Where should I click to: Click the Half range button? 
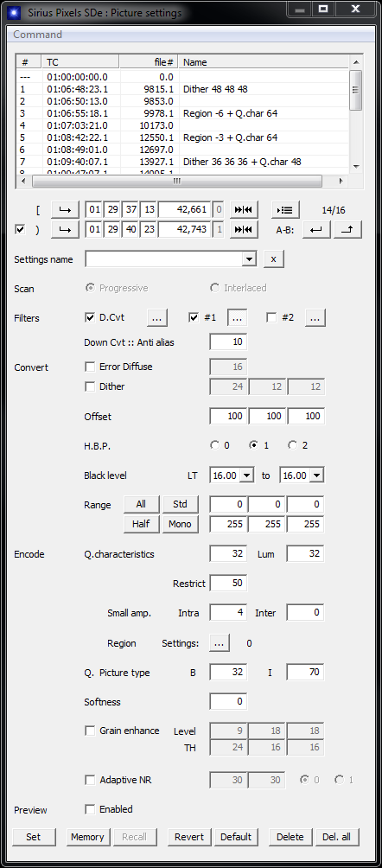(x=141, y=524)
